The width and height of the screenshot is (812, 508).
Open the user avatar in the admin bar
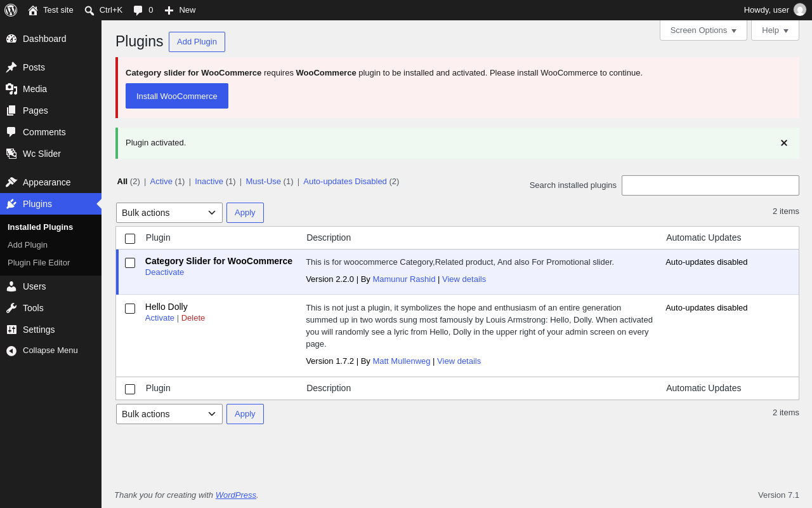pos(800,10)
